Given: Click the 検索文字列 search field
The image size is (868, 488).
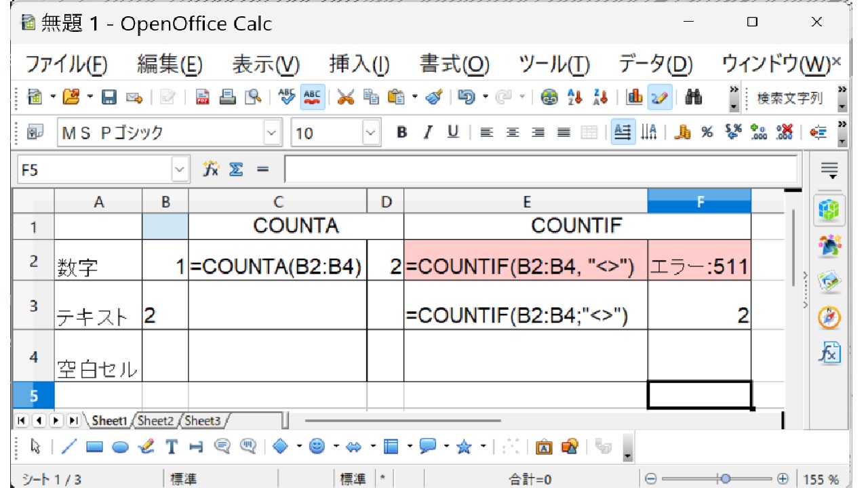Looking at the screenshot, I should 790,98.
